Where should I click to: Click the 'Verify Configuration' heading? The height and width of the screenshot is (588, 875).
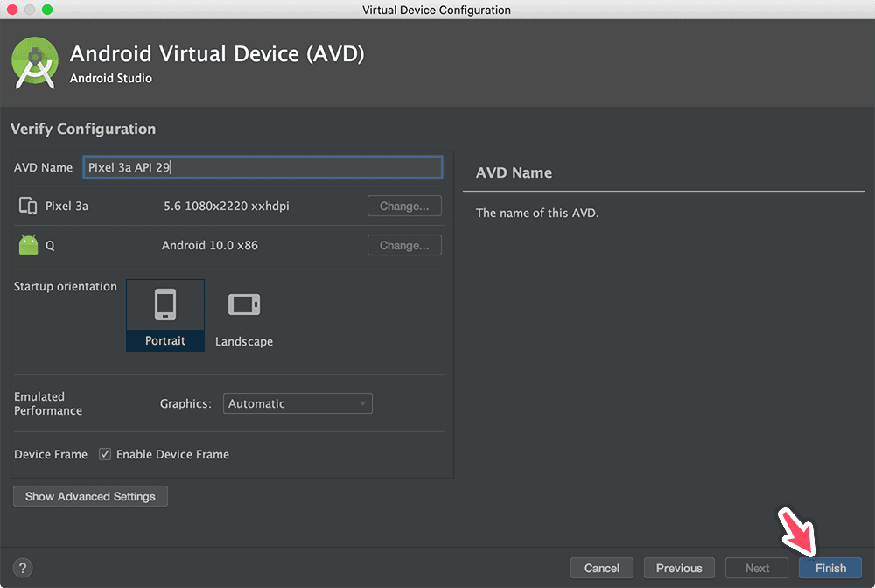[83, 129]
